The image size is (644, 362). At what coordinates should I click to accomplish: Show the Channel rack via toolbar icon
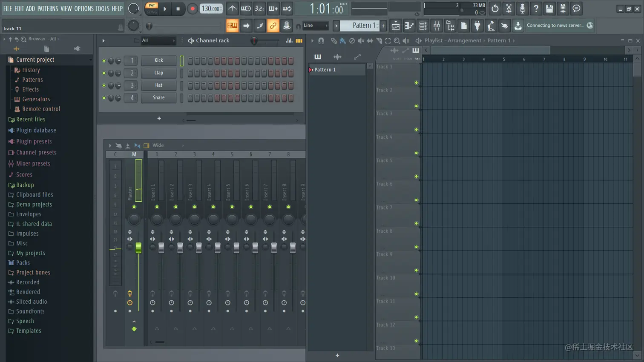tap(423, 26)
